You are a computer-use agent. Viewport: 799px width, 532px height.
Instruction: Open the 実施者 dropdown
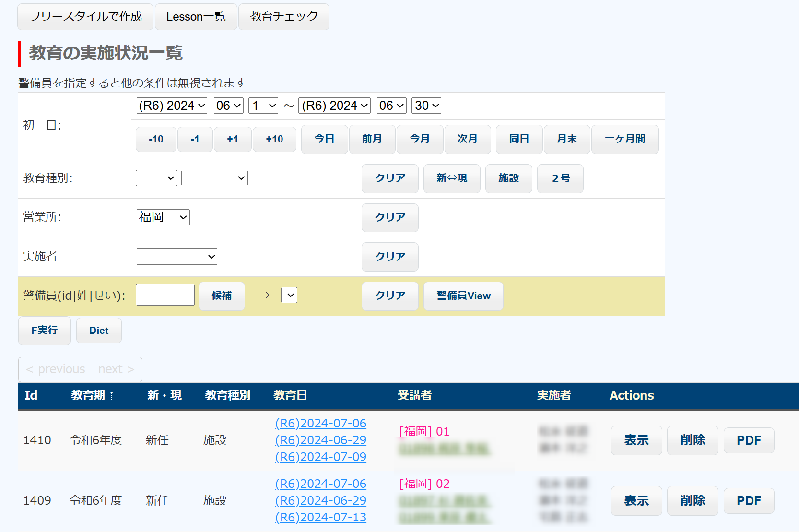pos(176,257)
